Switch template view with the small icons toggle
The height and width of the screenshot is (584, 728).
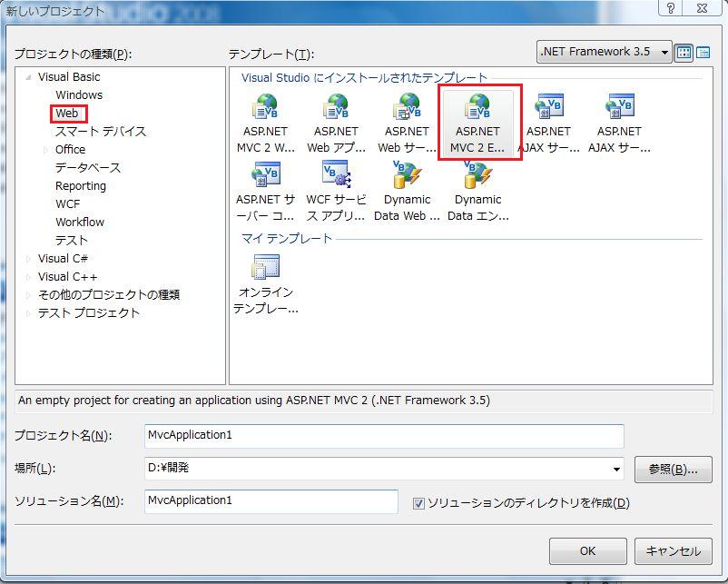703,52
